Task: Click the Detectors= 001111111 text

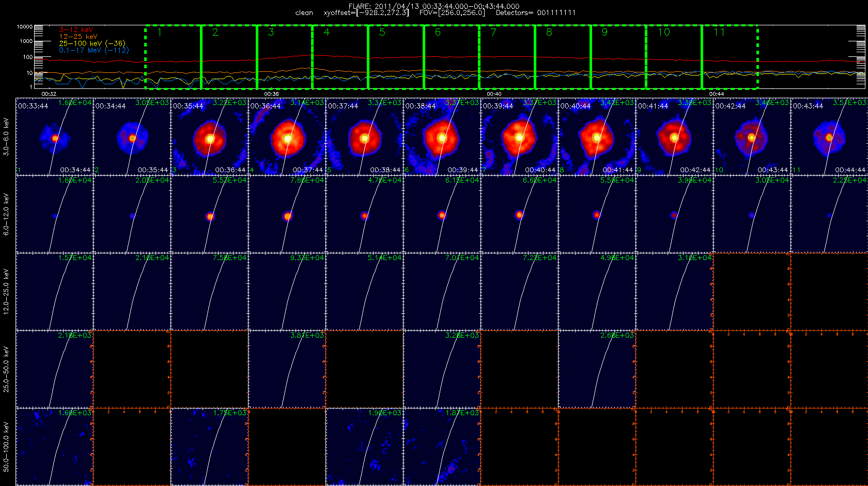Action: 536,13
